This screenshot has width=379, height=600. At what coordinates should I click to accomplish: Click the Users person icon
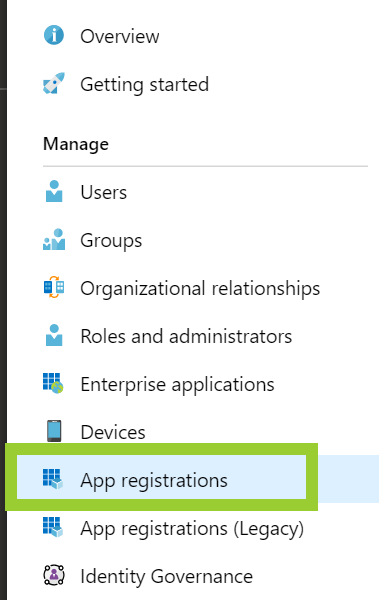(54, 191)
